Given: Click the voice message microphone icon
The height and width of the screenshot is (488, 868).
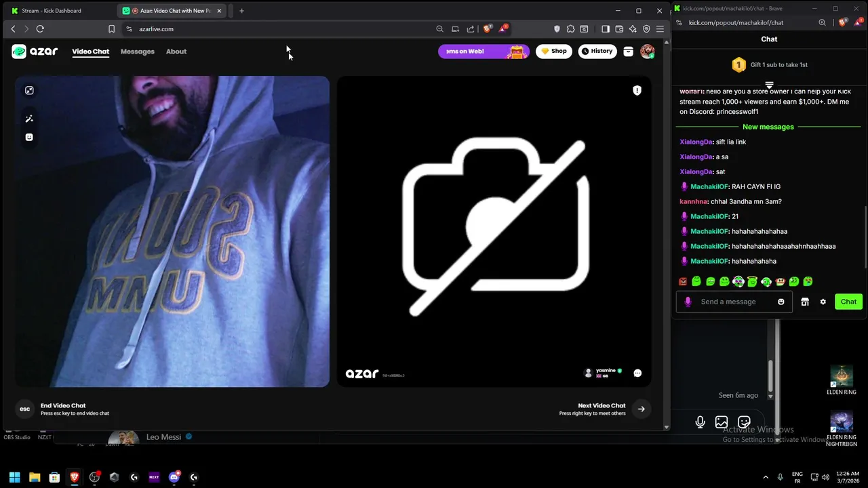Looking at the screenshot, I should point(700,422).
